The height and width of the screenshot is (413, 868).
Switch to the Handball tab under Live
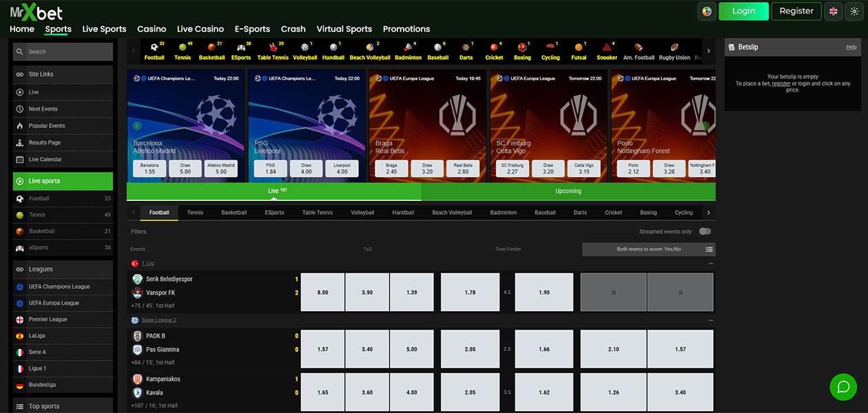pyautogui.click(x=403, y=213)
